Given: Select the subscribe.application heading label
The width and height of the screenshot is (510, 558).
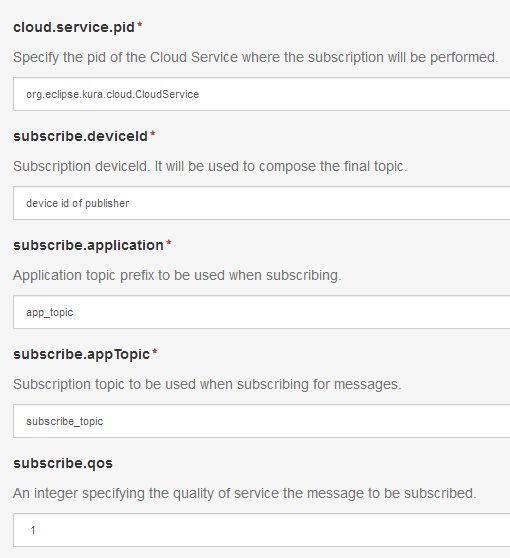Looking at the screenshot, I should point(88,246).
